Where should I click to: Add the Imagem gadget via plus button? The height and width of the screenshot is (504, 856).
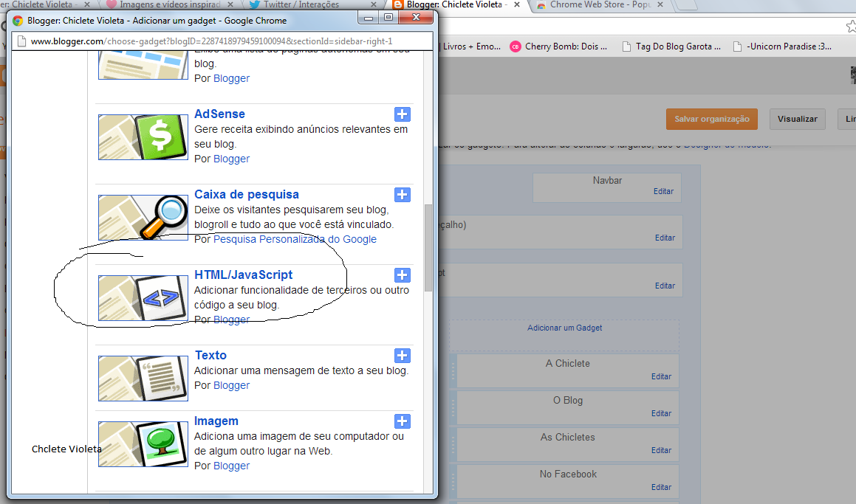coord(403,421)
